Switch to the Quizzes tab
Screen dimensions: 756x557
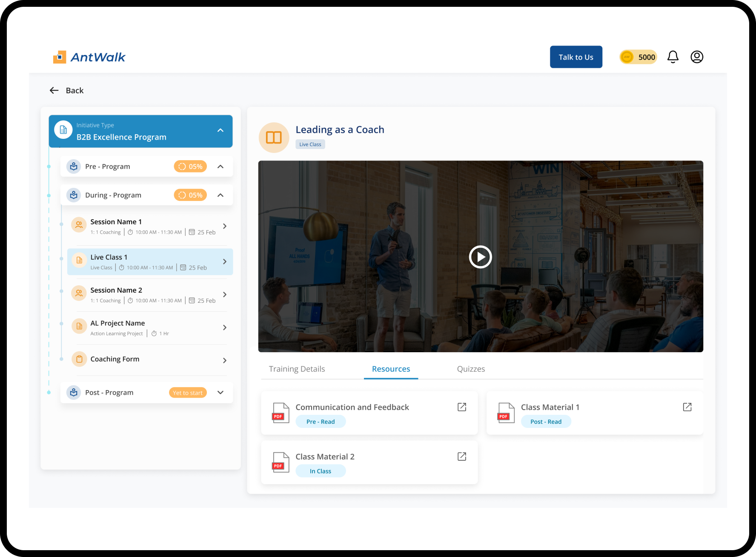click(x=471, y=369)
